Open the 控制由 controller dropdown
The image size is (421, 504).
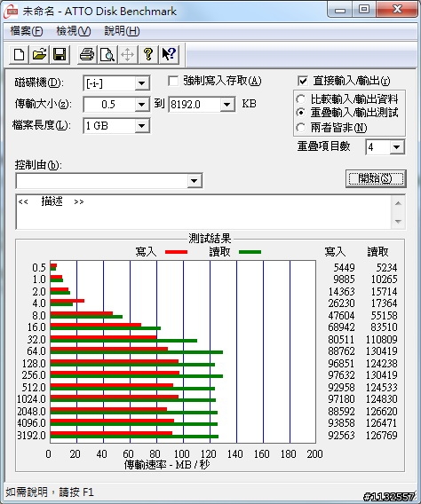point(194,181)
